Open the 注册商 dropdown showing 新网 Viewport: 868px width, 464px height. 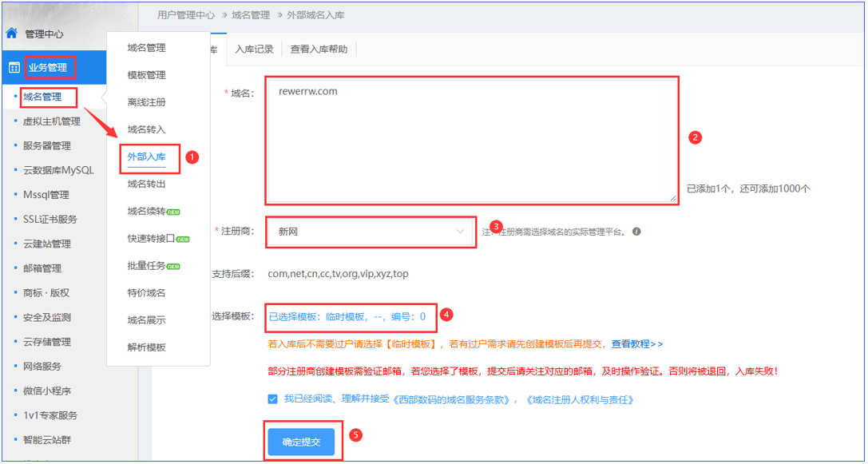pos(371,232)
